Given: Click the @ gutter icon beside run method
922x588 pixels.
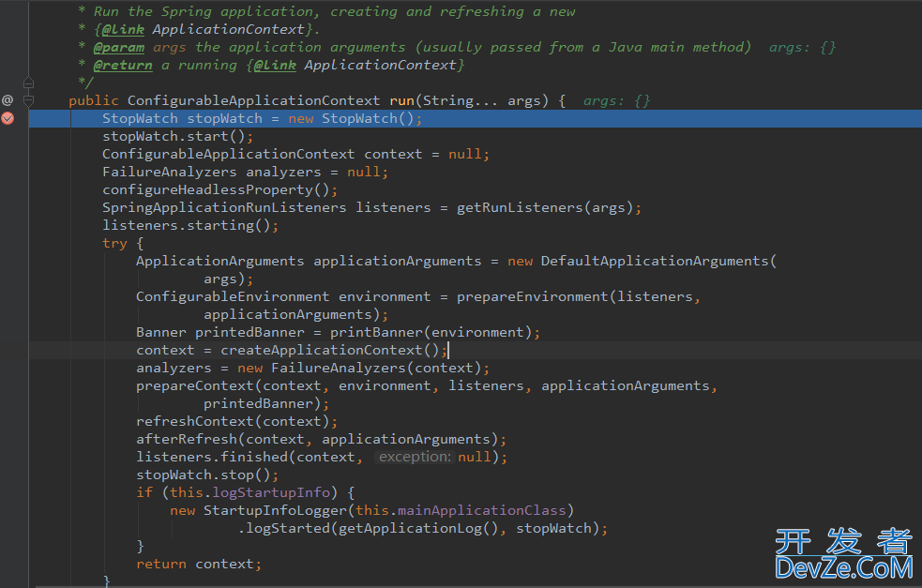Looking at the screenshot, I should (x=8, y=100).
